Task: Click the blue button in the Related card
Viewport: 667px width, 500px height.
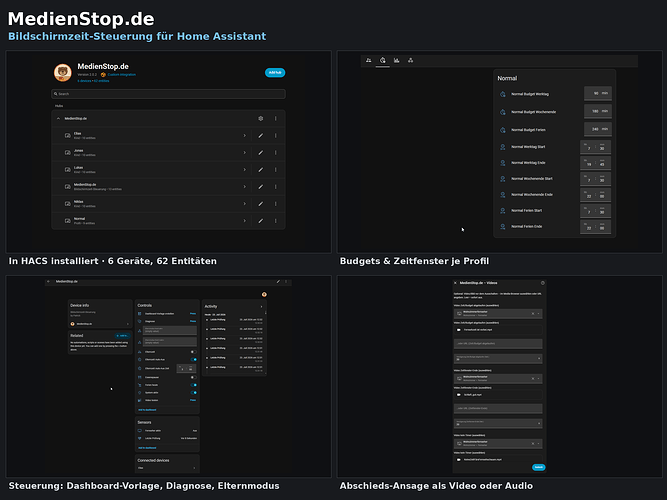Action: pos(123,336)
